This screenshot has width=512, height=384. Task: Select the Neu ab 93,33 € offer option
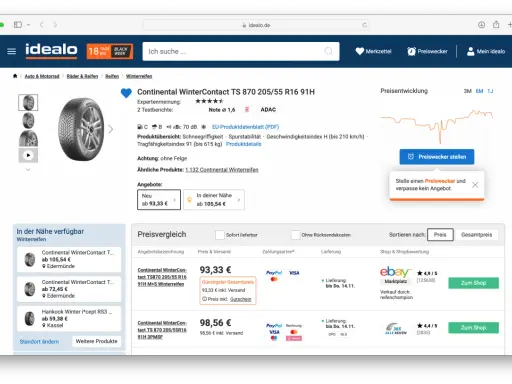(x=159, y=200)
